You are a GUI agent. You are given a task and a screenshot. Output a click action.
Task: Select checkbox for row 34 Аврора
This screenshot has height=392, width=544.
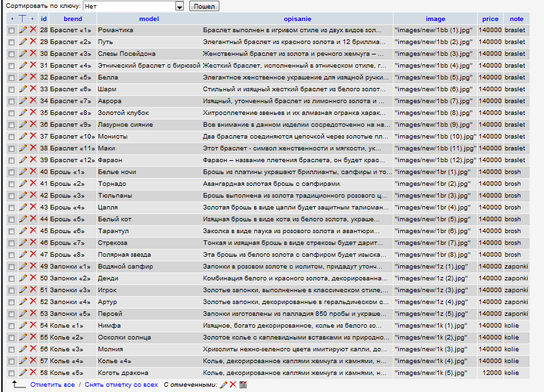pyautogui.click(x=11, y=101)
